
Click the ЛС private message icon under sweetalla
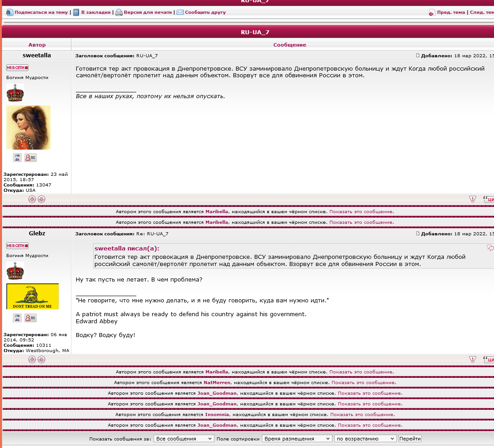(30, 158)
